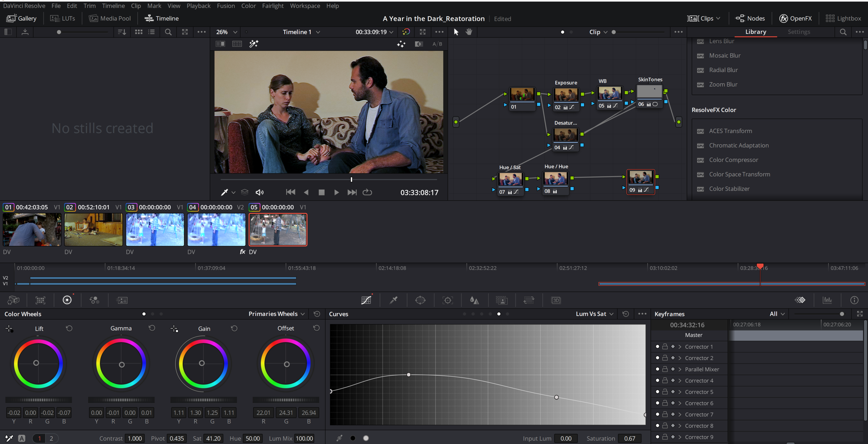The height and width of the screenshot is (444, 868).
Task: Select clip 03 thumbnail in clips strip
Action: point(155,230)
